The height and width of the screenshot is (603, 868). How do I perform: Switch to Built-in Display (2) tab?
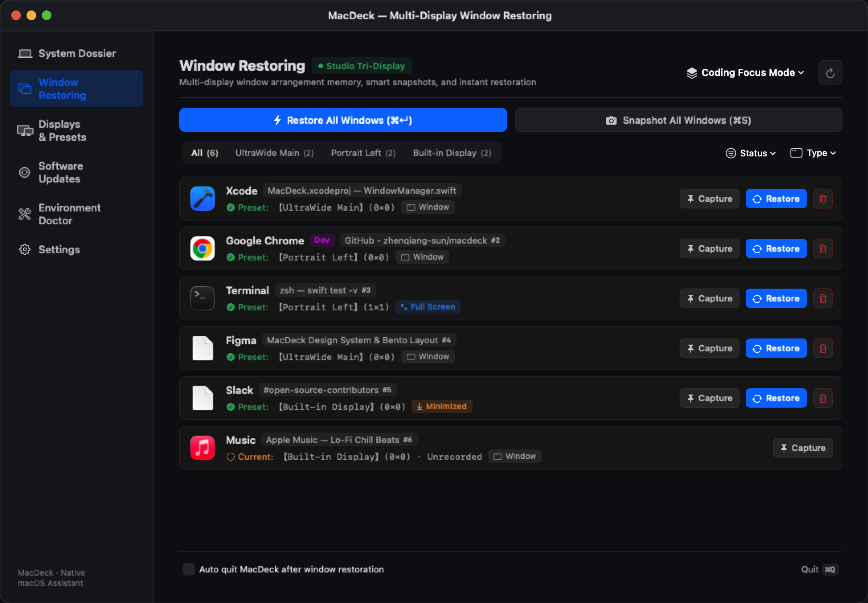click(x=452, y=153)
